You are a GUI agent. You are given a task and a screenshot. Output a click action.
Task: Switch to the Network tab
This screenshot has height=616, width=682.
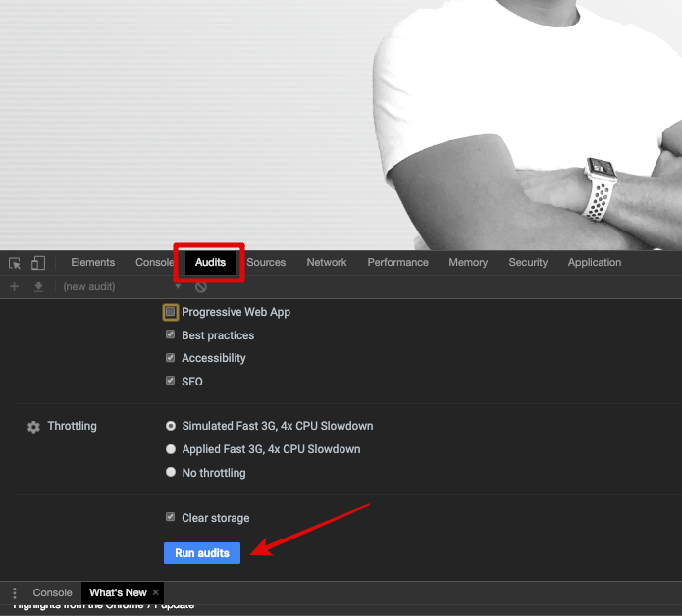[x=326, y=262]
